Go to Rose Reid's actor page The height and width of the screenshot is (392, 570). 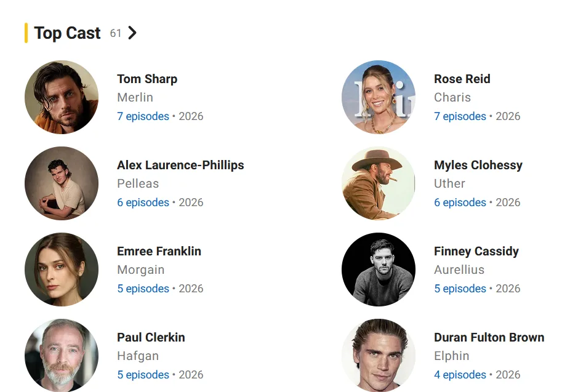pos(462,79)
